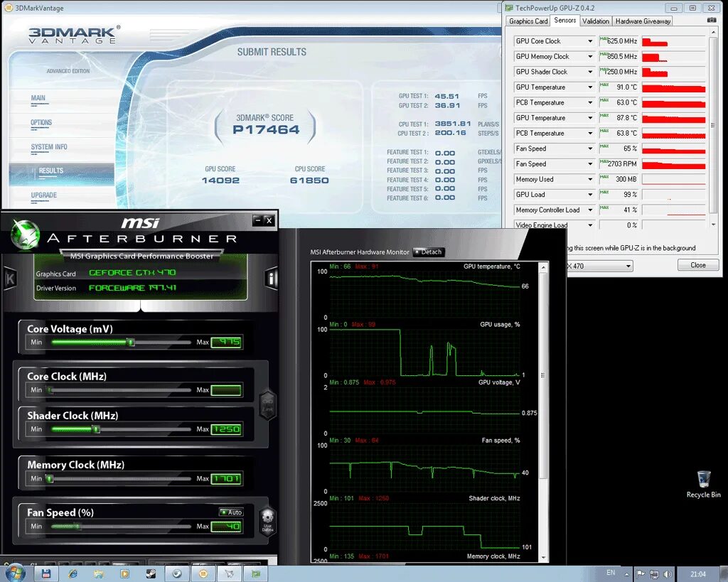728x582 pixels.
Task: Open Windows Media Player taskbar icon
Action: (124, 573)
